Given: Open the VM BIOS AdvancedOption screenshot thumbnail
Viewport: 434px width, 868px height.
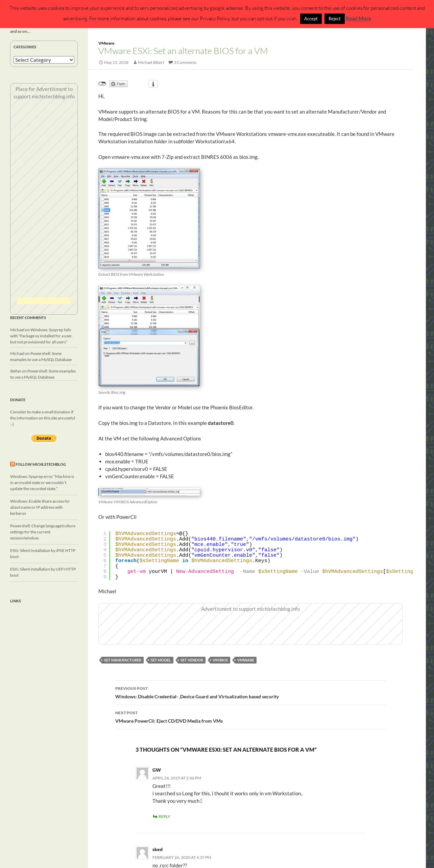Looking at the screenshot, I should click(149, 492).
